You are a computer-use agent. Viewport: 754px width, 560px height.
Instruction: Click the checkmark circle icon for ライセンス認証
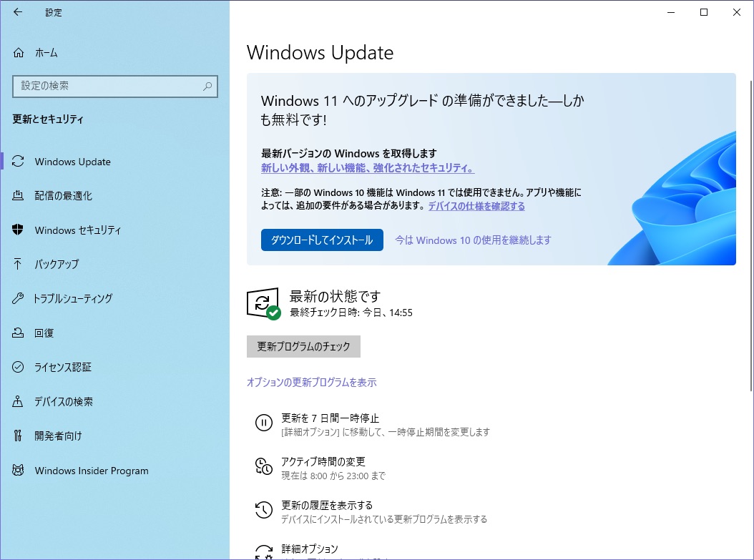point(18,367)
